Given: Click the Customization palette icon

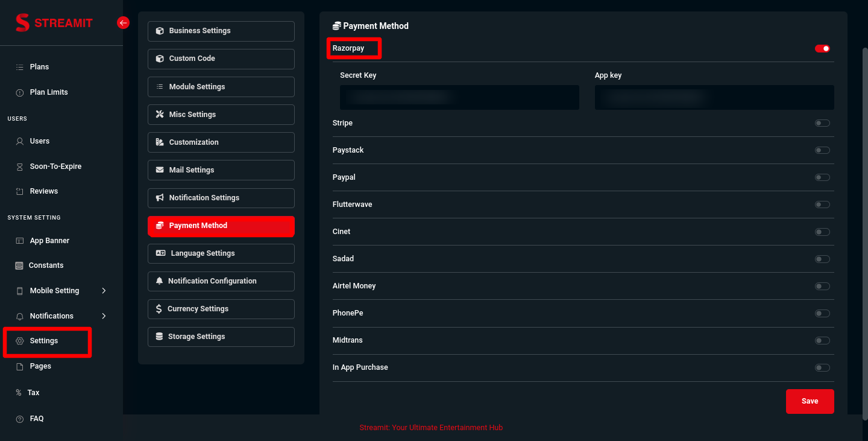Looking at the screenshot, I should (160, 142).
